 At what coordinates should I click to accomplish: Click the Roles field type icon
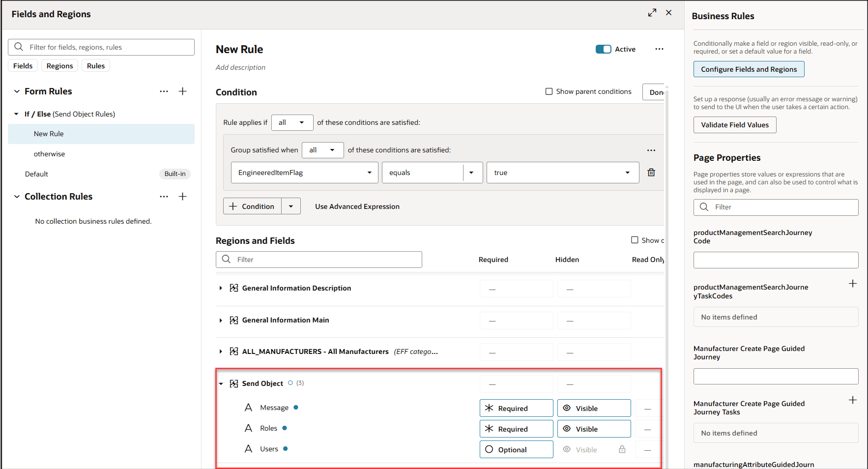click(x=248, y=428)
